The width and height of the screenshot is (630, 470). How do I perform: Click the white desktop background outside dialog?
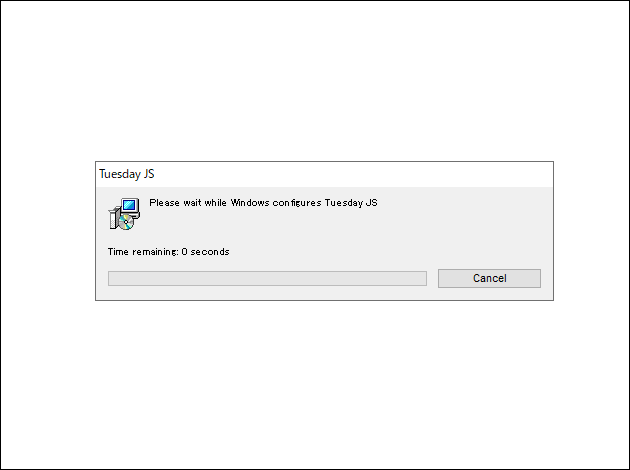pos(315,80)
